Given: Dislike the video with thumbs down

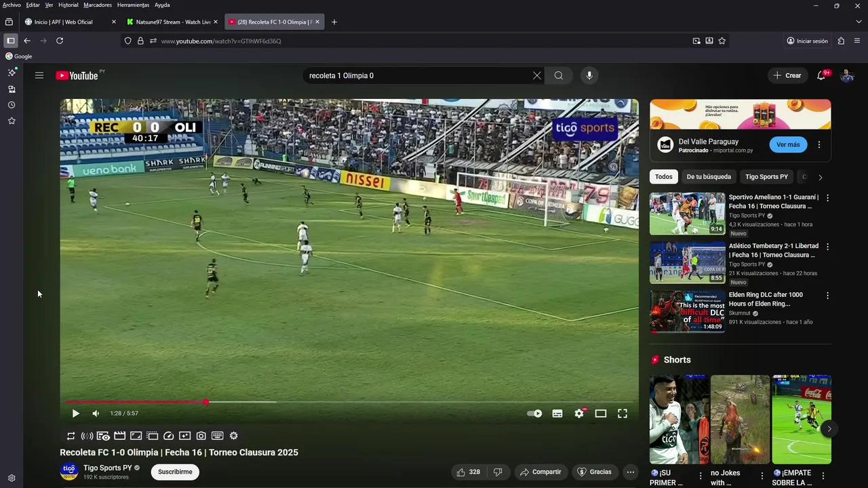Looking at the screenshot, I should tap(498, 472).
